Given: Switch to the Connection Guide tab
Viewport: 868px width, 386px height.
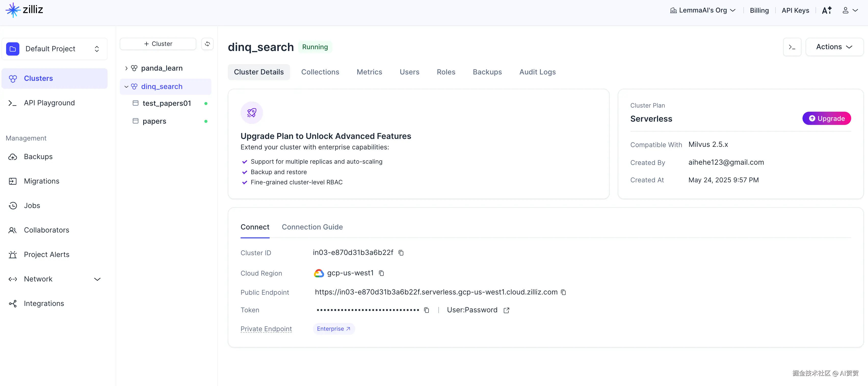Looking at the screenshot, I should [312, 227].
